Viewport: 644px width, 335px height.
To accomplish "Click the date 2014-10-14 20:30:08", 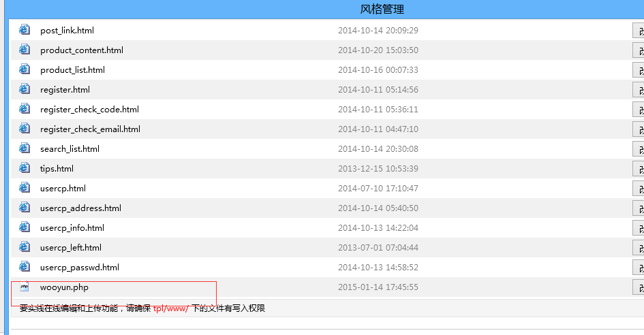I will pos(378,148).
